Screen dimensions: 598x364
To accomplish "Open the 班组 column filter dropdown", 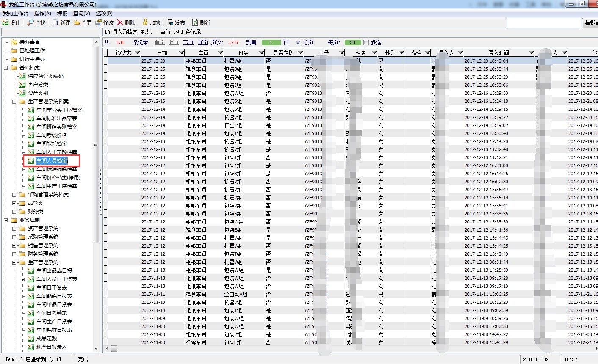I will 260,53.
